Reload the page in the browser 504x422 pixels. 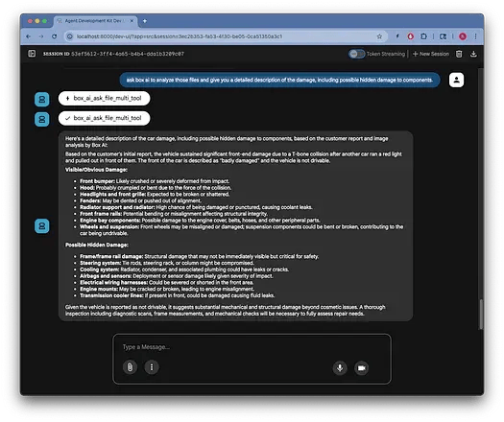coord(55,36)
